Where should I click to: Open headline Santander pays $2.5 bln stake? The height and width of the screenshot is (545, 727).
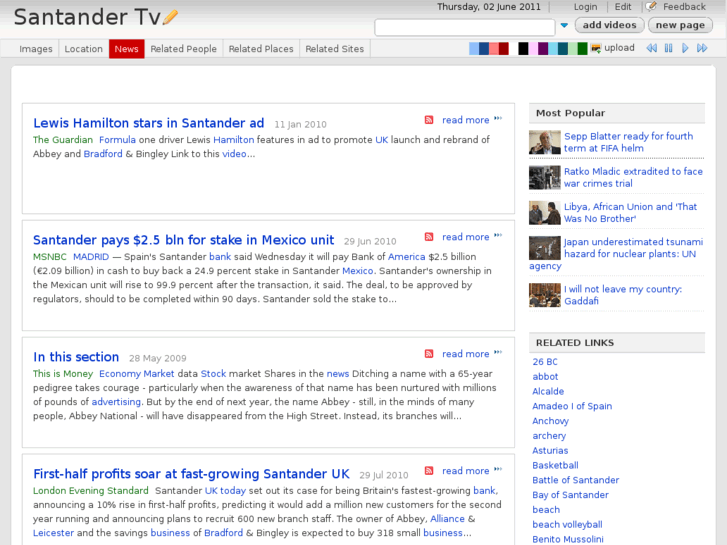(183, 240)
